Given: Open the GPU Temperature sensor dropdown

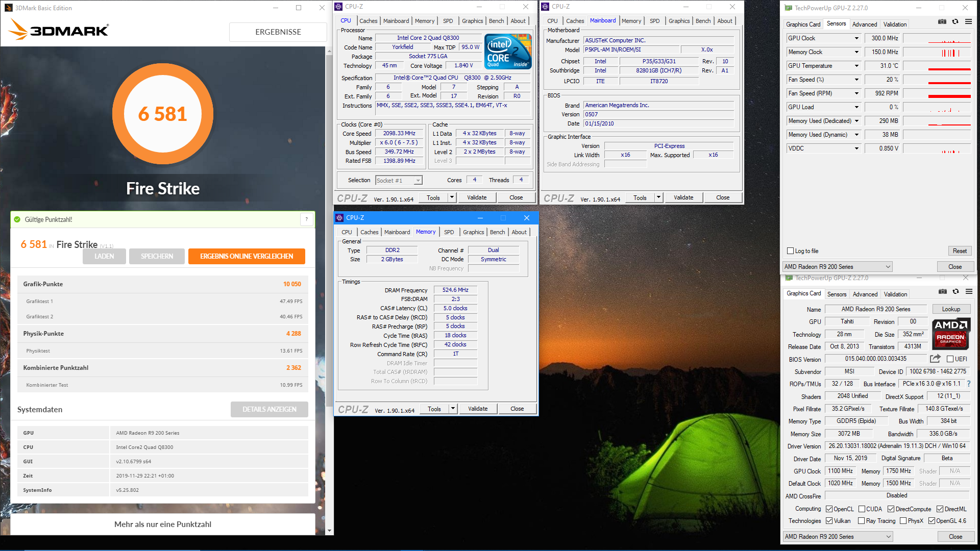Looking at the screenshot, I should [x=856, y=66].
